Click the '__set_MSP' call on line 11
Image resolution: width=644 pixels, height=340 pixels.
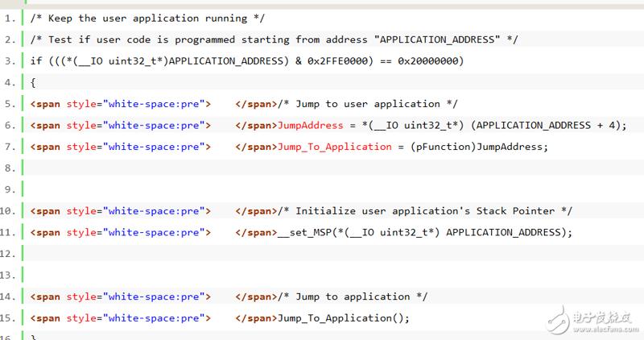click(425, 232)
